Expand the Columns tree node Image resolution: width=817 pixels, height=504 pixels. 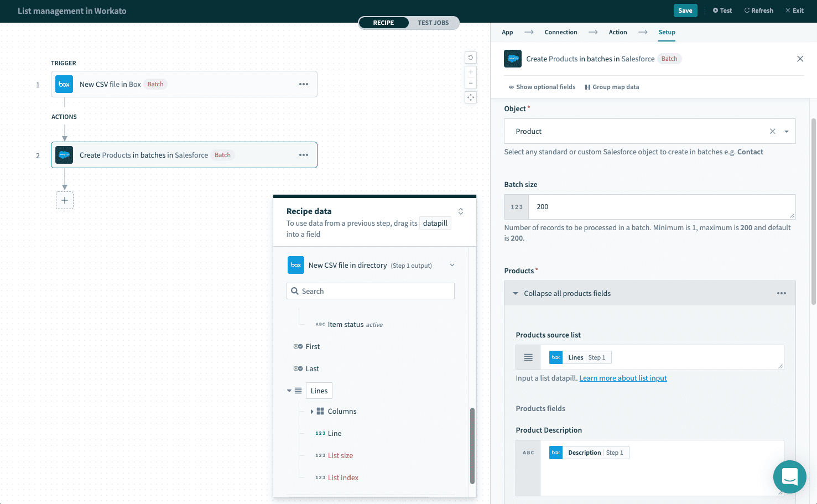312,412
